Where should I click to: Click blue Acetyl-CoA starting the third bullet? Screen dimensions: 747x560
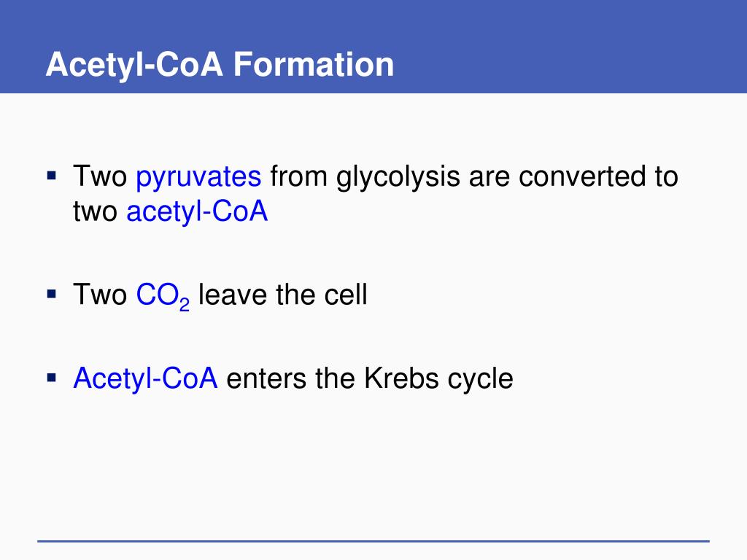(145, 379)
